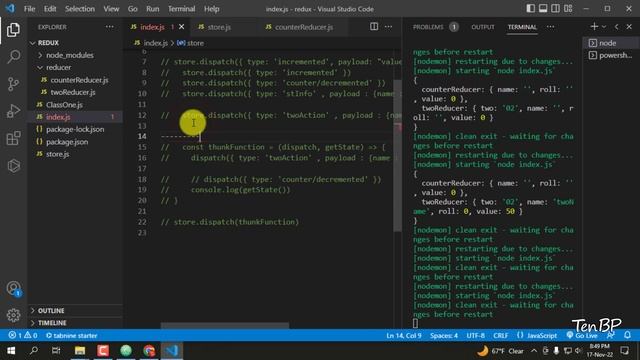The width and height of the screenshot is (640, 360).
Task: Open the Selection menu
Action: [x=80, y=9]
